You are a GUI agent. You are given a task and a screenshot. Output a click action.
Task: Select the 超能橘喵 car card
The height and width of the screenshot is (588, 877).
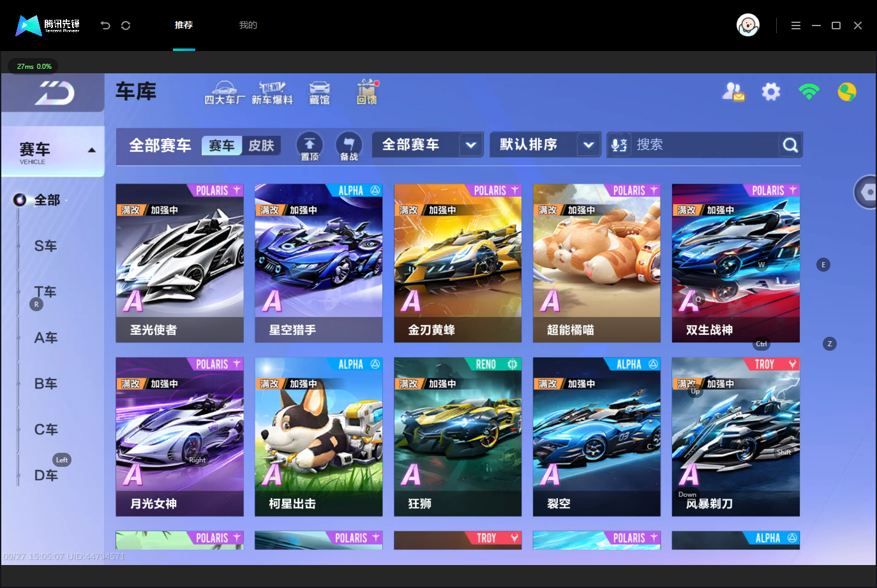pyautogui.click(x=597, y=263)
